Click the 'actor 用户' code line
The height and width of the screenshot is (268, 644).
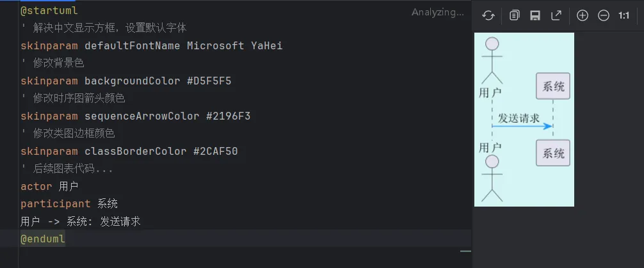click(49, 186)
